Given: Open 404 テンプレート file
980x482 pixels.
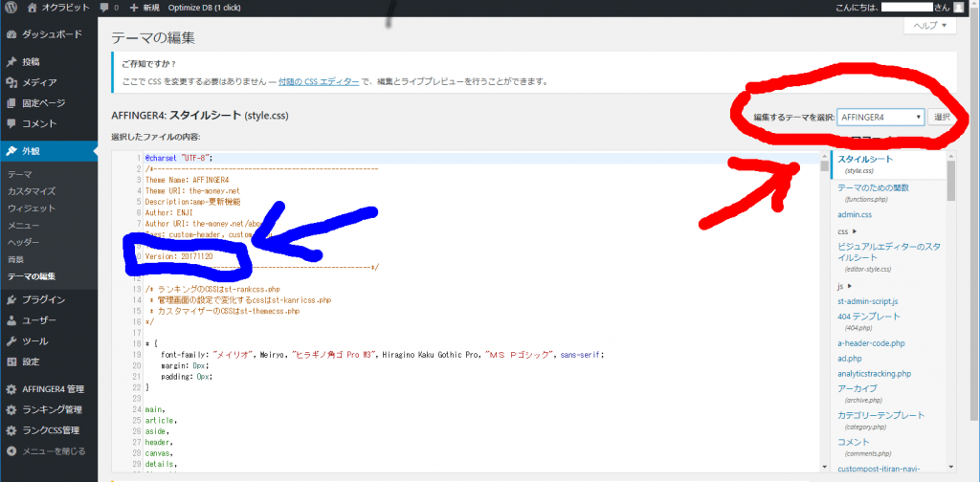Looking at the screenshot, I should click(869, 321).
